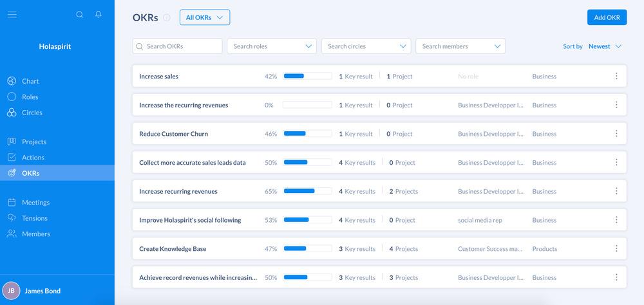The width and height of the screenshot is (644, 305).
Task: Open Actions in the sidebar
Action: pyautogui.click(x=33, y=157)
